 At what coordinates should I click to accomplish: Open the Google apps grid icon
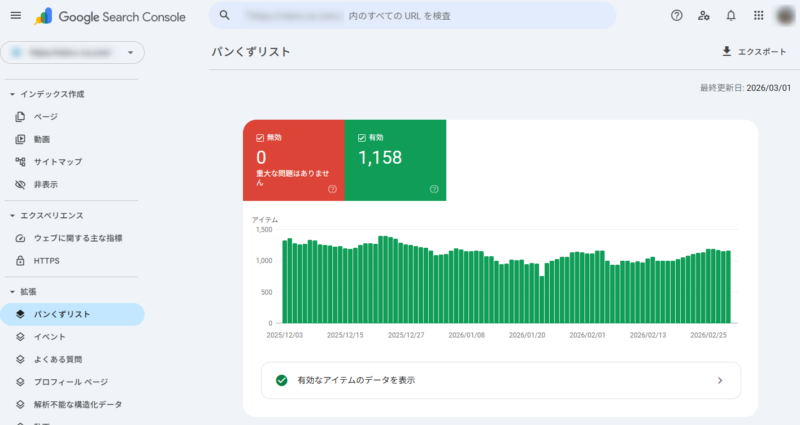[758, 16]
